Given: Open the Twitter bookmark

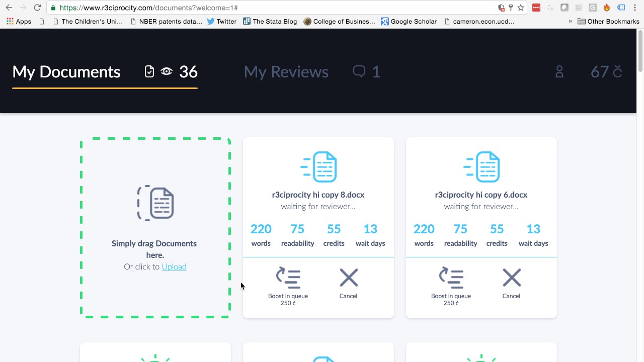Looking at the screenshot, I should coord(221,22).
